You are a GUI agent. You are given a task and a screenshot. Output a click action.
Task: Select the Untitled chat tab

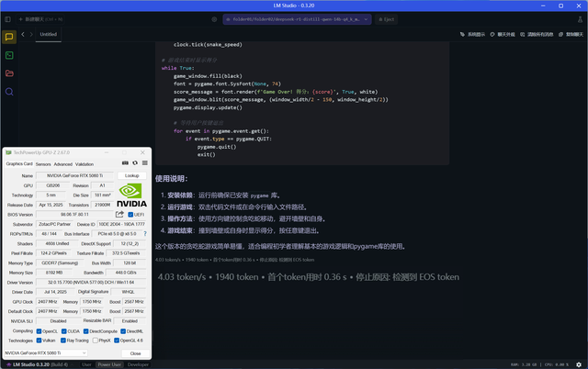(49, 34)
